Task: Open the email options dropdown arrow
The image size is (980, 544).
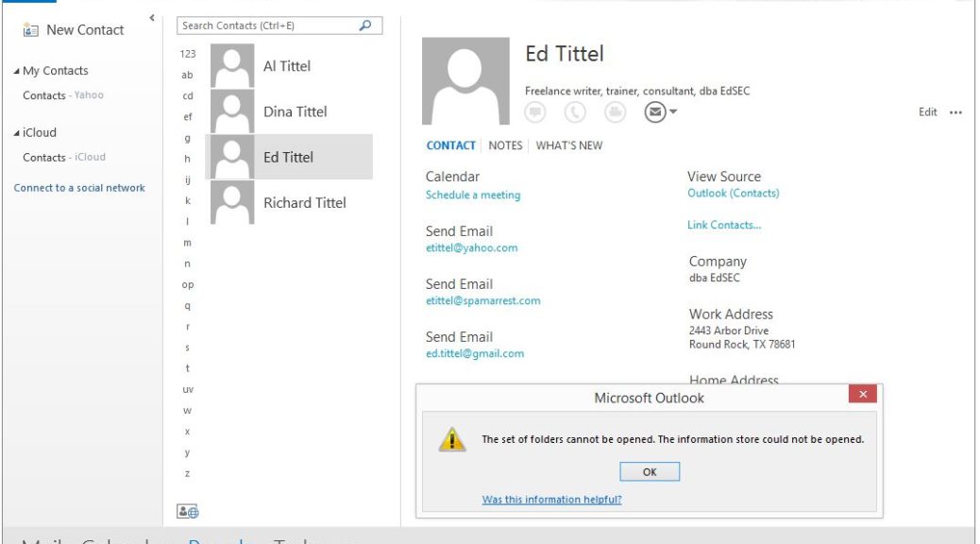Action: click(673, 112)
